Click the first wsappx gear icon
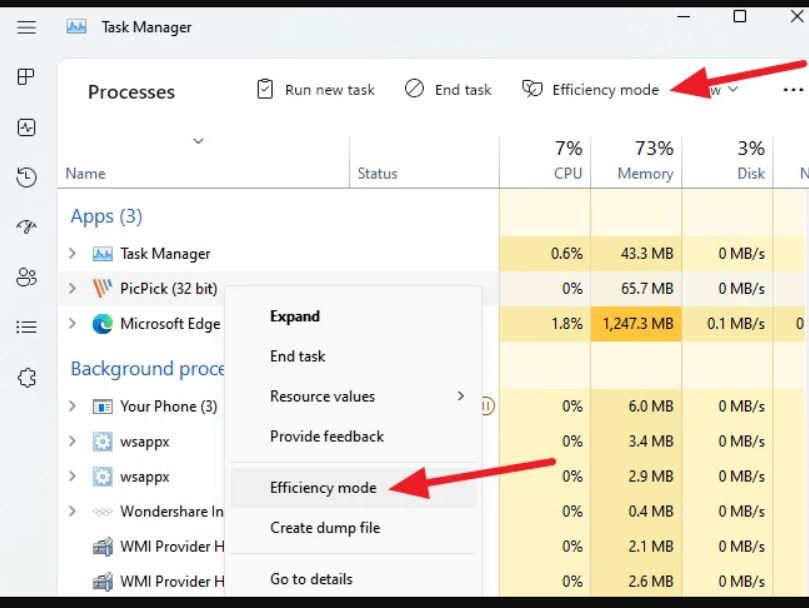Image resolution: width=809 pixels, height=608 pixels. (102, 441)
